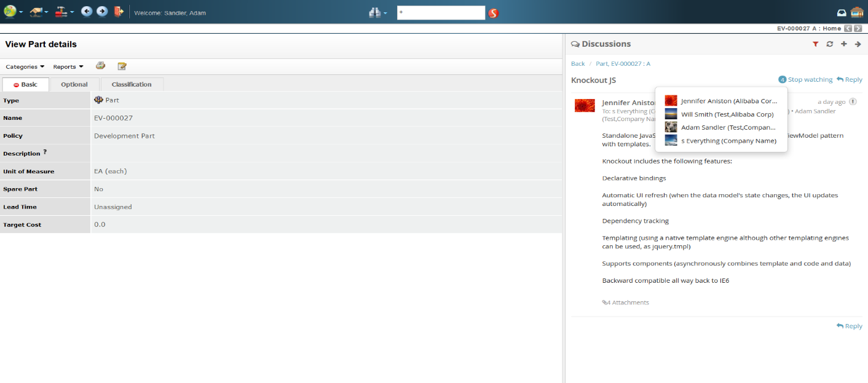Open the 4 Attachments link
This screenshot has width=868, height=383.
coord(626,302)
